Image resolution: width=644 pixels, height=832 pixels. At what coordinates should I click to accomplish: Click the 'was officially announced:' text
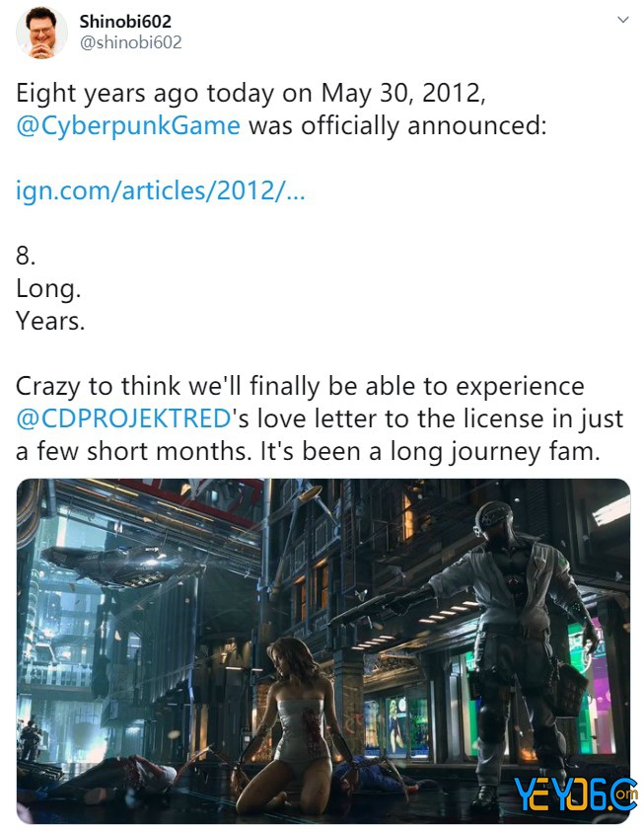[397, 125]
